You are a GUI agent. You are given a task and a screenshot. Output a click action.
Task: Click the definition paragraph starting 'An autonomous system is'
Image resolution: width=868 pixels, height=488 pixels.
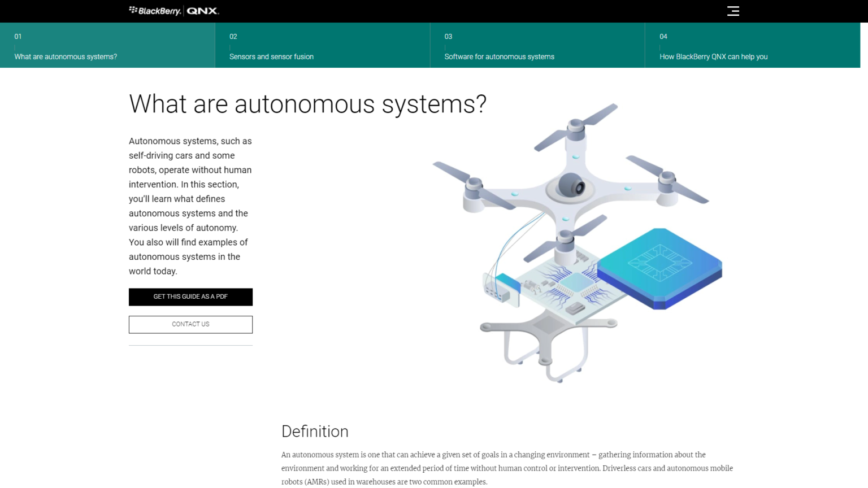(507, 468)
